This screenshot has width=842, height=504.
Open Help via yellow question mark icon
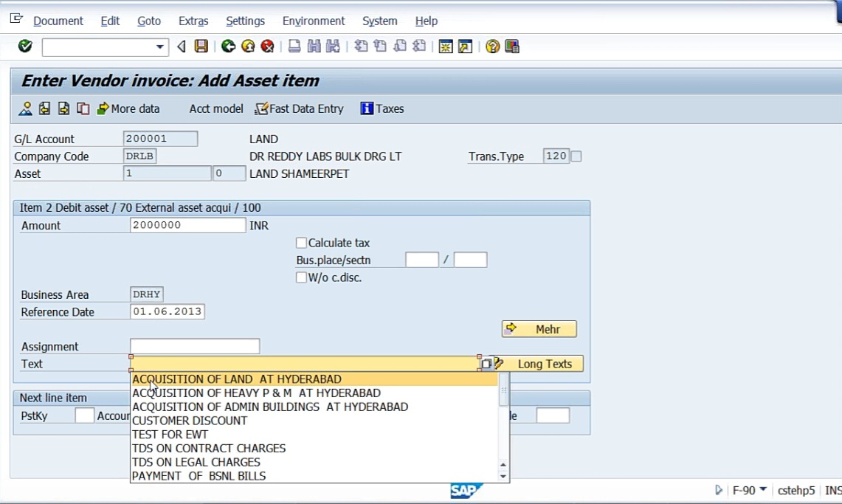point(492,46)
